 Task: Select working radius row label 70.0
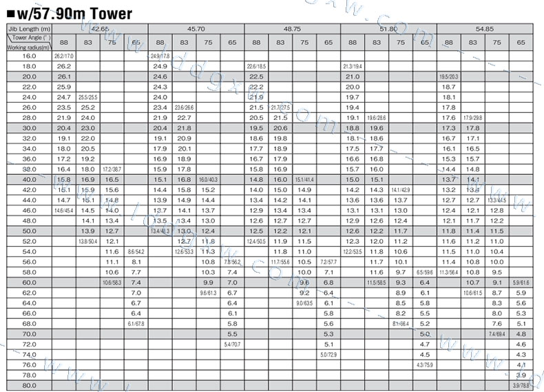pyautogui.click(x=29, y=334)
